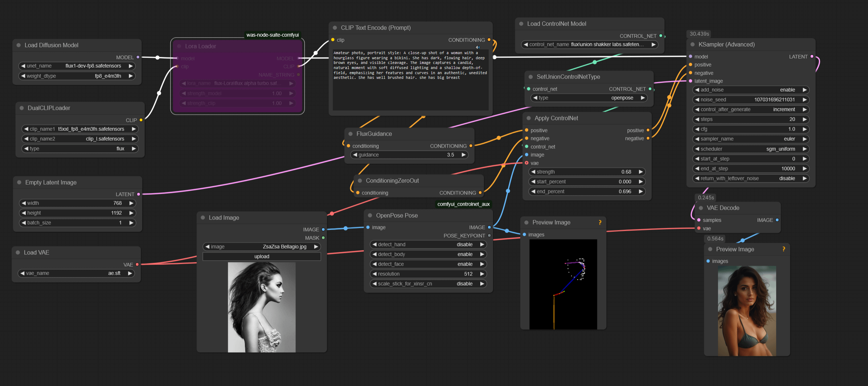Viewport: 868px width, 386px height.
Task: Click the vae input socket on Apply ControlNet
Action: click(x=526, y=163)
